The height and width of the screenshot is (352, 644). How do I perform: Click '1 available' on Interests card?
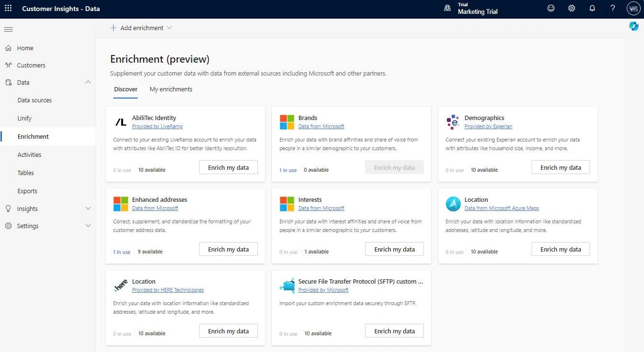pyautogui.click(x=317, y=252)
